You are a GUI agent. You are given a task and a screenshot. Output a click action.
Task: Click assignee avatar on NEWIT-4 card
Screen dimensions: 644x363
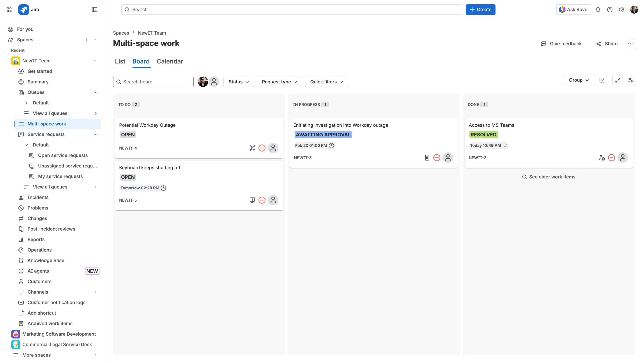point(273,148)
